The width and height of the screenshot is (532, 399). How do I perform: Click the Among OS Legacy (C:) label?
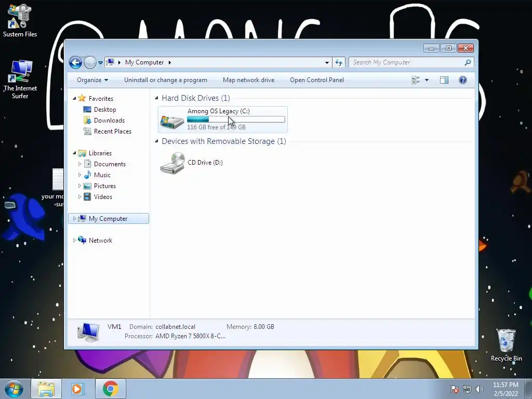[219, 111]
